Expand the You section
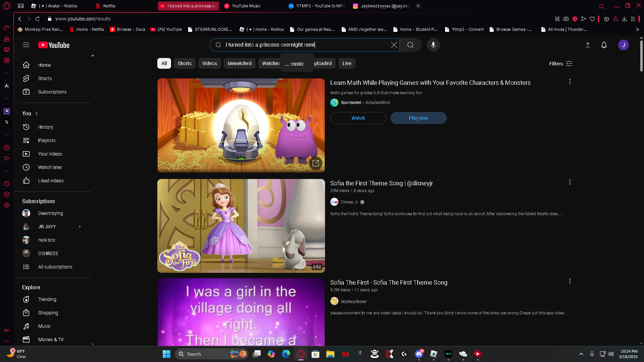The width and height of the screenshot is (644, 362). coord(30,114)
